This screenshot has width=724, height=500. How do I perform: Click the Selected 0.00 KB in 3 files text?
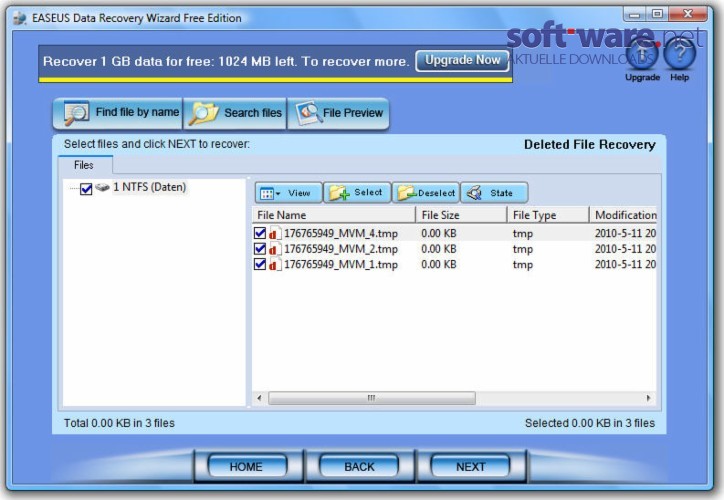point(590,423)
